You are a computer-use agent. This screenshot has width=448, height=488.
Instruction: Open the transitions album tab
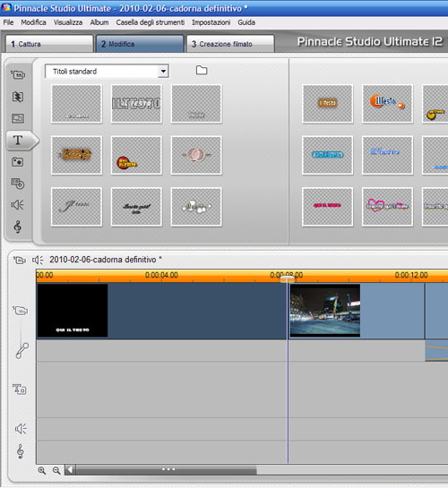[18, 97]
